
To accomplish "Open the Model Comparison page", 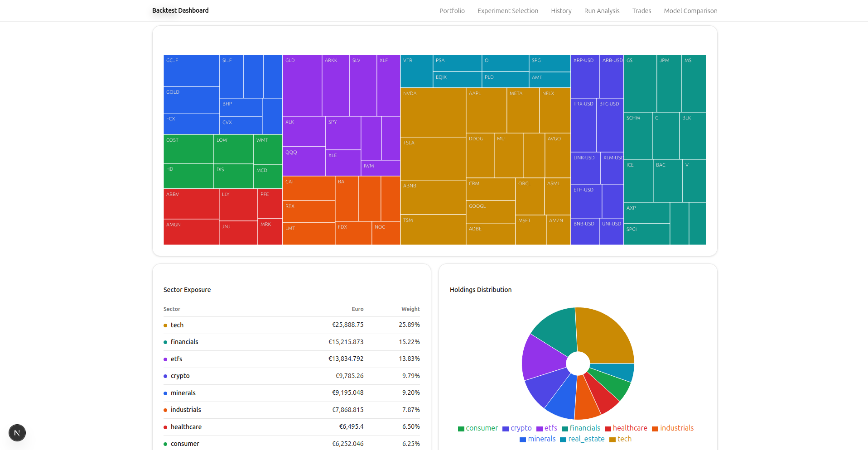I will click(x=690, y=11).
